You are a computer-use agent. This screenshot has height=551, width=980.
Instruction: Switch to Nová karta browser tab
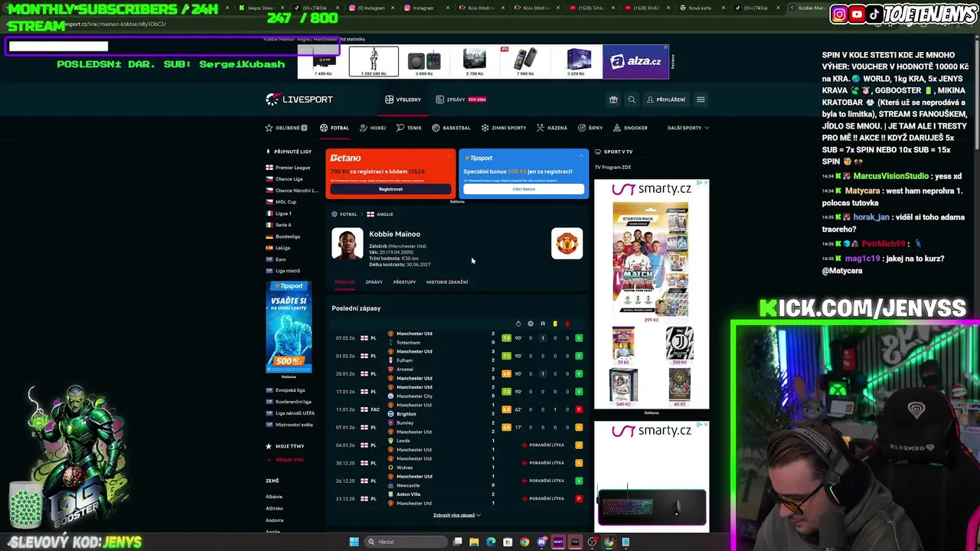pyautogui.click(x=698, y=8)
